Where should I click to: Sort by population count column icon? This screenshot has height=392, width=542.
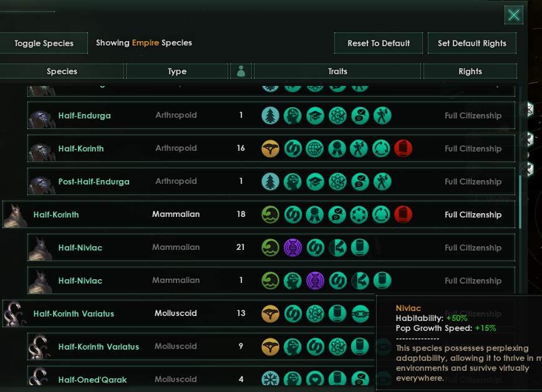tap(241, 71)
